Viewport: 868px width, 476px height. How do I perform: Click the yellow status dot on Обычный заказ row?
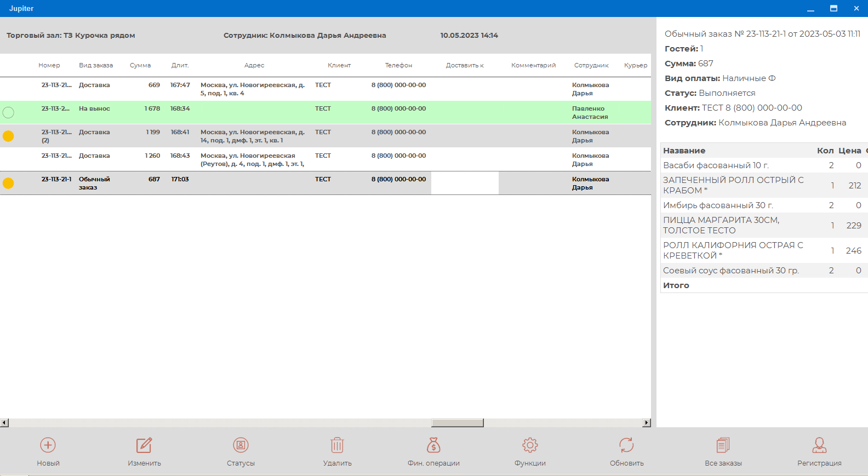coord(8,183)
